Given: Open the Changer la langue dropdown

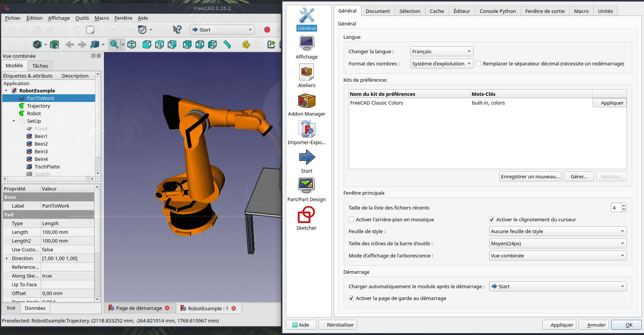Looking at the screenshot, I should [x=442, y=51].
